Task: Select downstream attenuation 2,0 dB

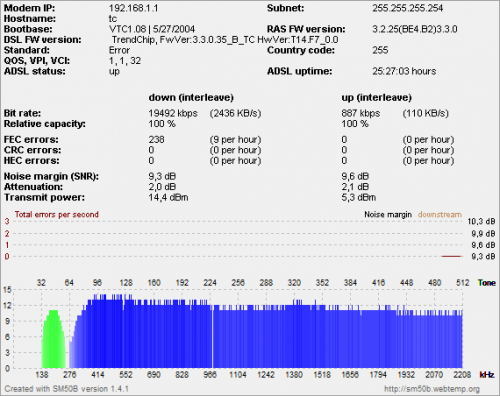Action: tap(162, 187)
